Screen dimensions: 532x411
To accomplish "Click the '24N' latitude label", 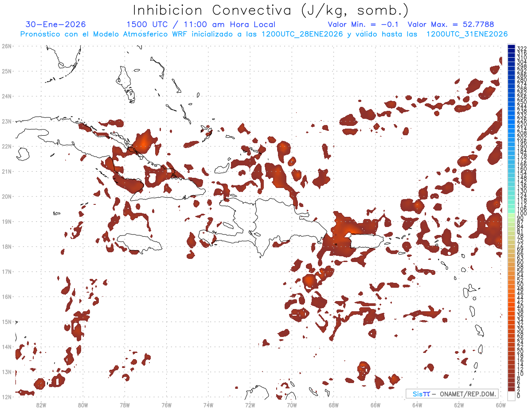I will (x=6, y=96).
